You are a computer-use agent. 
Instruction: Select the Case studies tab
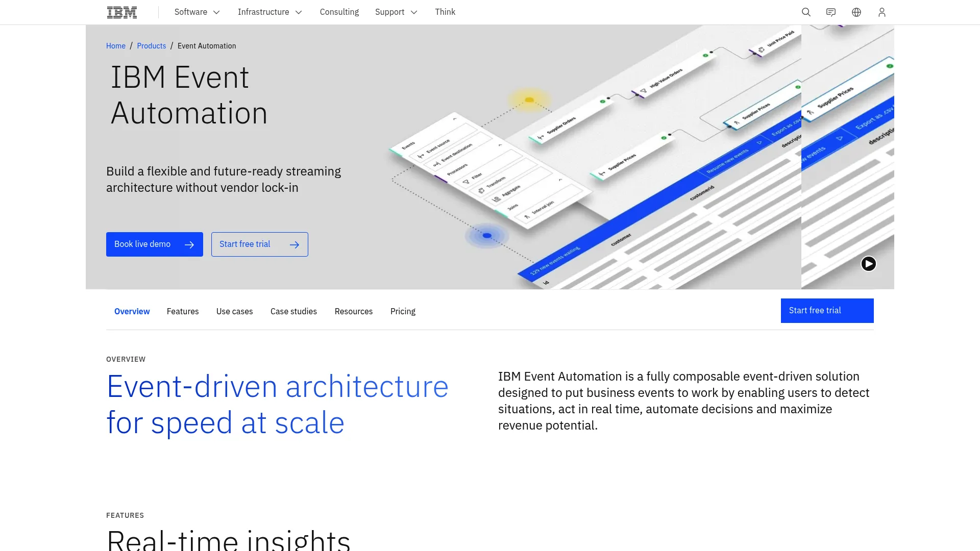(293, 311)
